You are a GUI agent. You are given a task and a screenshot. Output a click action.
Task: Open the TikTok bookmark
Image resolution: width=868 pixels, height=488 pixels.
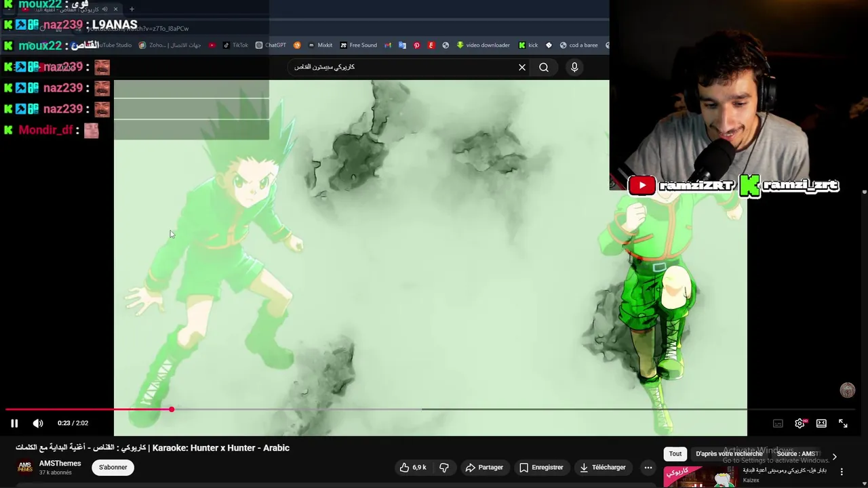pyautogui.click(x=236, y=45)
